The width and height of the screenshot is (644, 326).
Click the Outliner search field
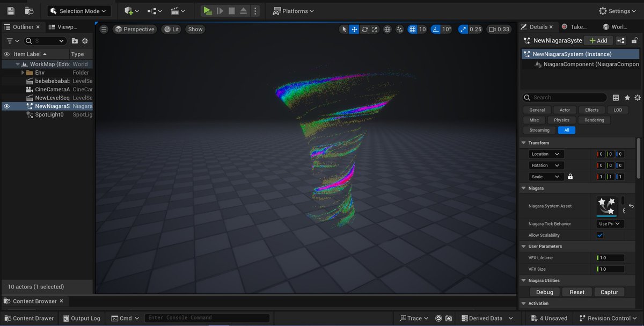pyautogui.click(x=45, y=41)
